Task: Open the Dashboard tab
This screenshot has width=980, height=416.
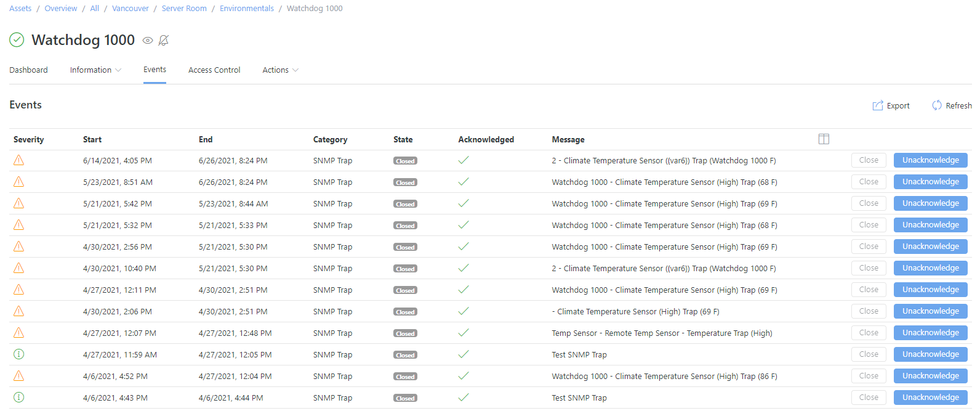Action: (28, 70)
